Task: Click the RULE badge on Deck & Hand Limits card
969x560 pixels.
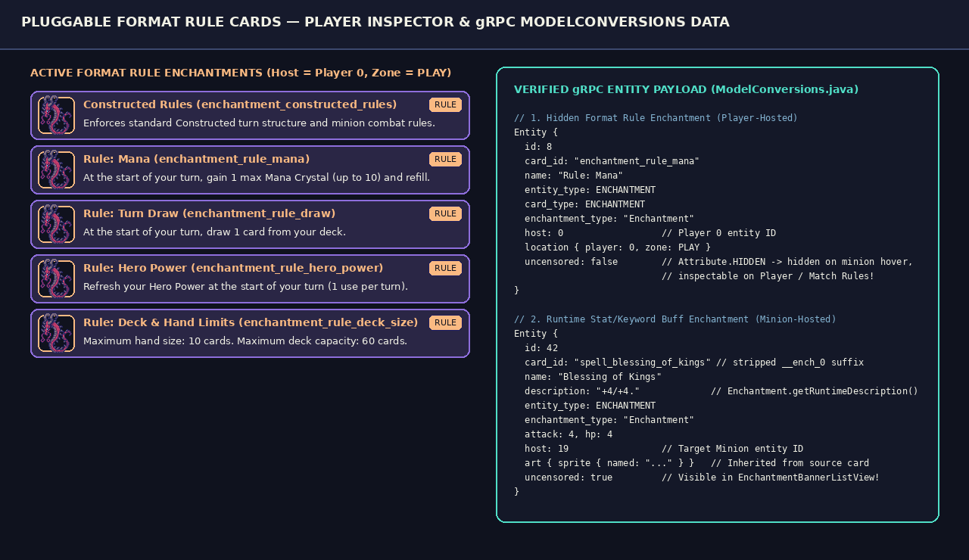Action: [x=445, y=322]
